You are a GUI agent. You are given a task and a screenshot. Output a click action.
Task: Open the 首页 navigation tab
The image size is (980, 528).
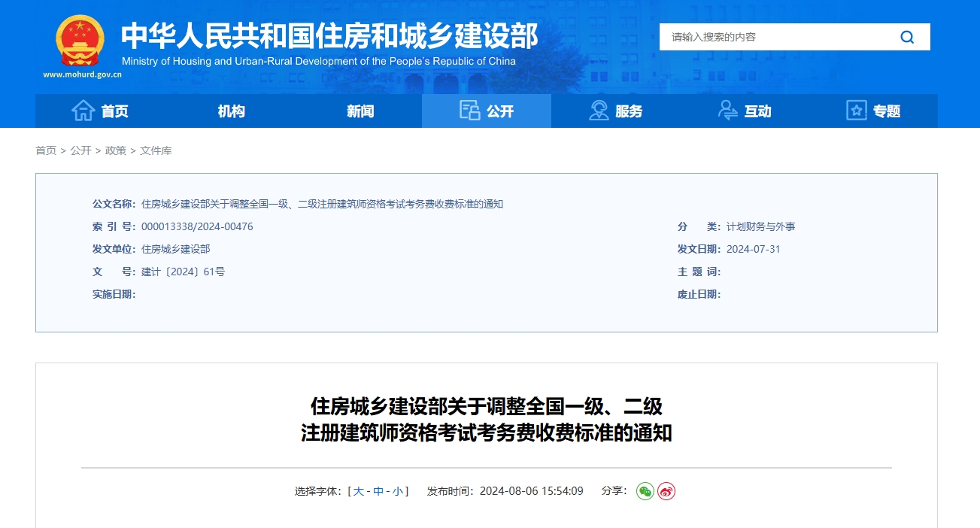100,111
